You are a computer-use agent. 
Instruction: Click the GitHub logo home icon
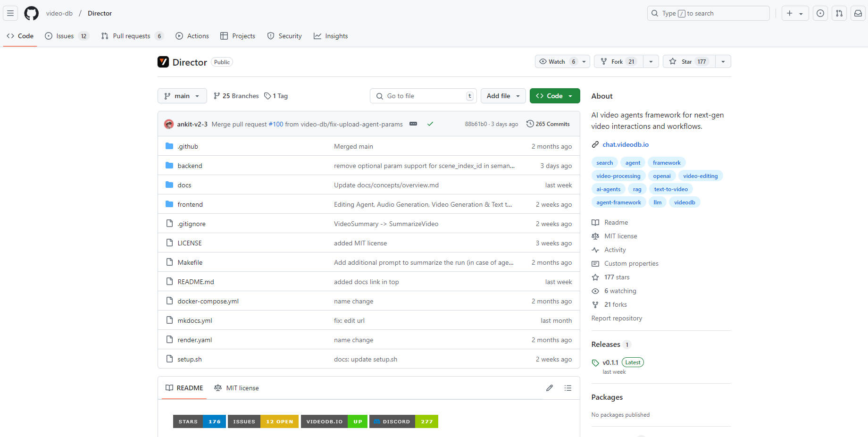pyautogui.click(x=31, y=13)
